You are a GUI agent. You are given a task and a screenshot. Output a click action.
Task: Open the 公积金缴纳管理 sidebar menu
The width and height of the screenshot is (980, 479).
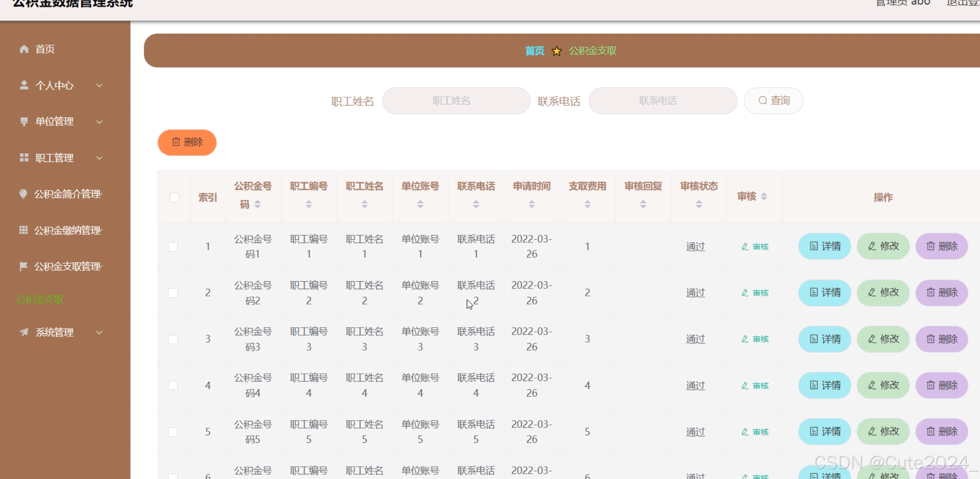click(x=67, y=230)
